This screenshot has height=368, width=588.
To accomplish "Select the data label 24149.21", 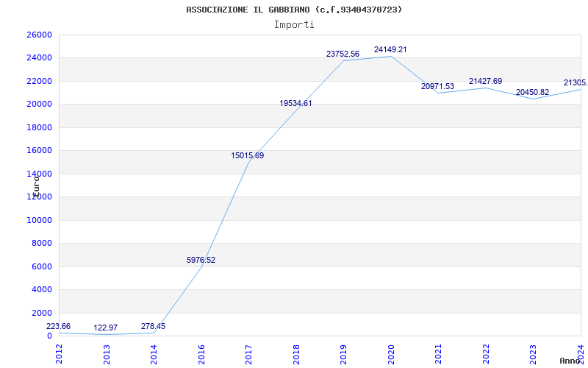I will pos(390,49).
